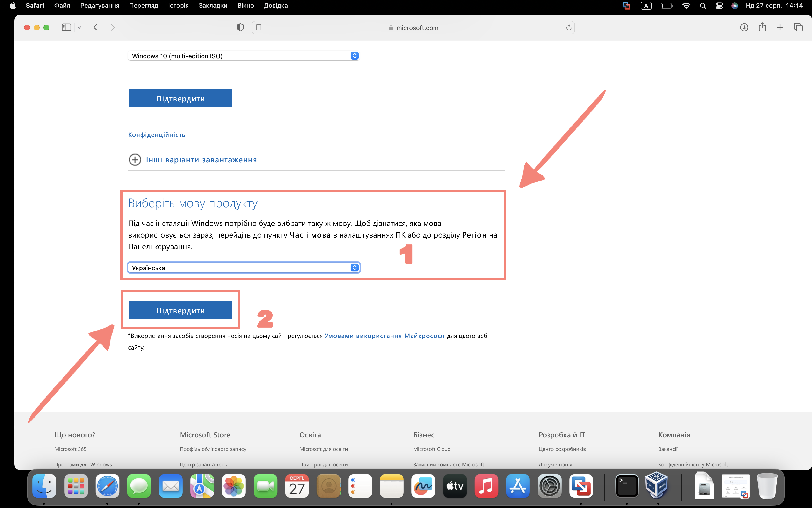Screen dimensions: 812x508
Task: Open Apple TV from the Dock
Action: [455, 486]
